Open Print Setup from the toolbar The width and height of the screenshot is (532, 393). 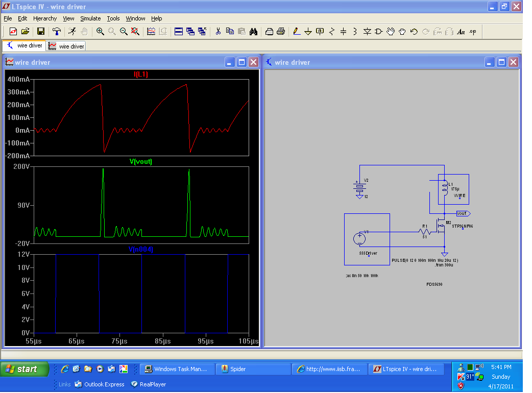coord(269,32)
